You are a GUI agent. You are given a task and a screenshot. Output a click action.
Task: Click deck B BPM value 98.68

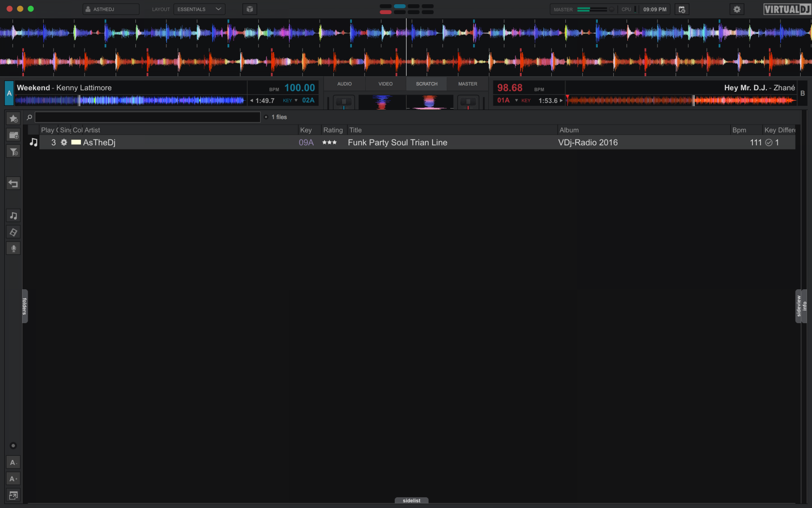coord(510,88)
